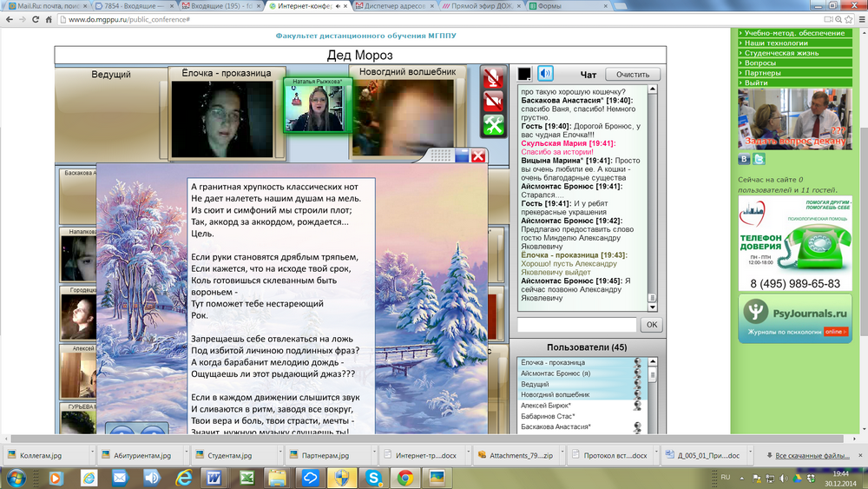Open Chrome menu hamburger icon
The width and height of the screenshot is (868, 489).
pyautogui.click(x=861, y=19)
